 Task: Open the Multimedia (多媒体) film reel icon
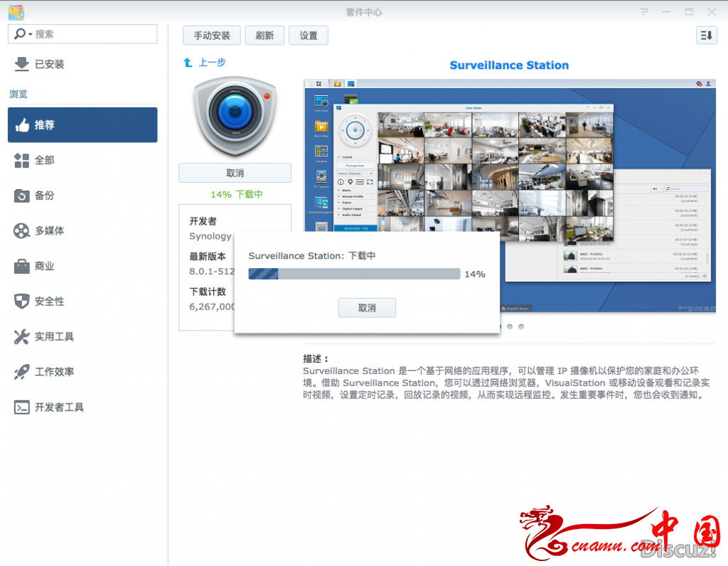[22, 230]
